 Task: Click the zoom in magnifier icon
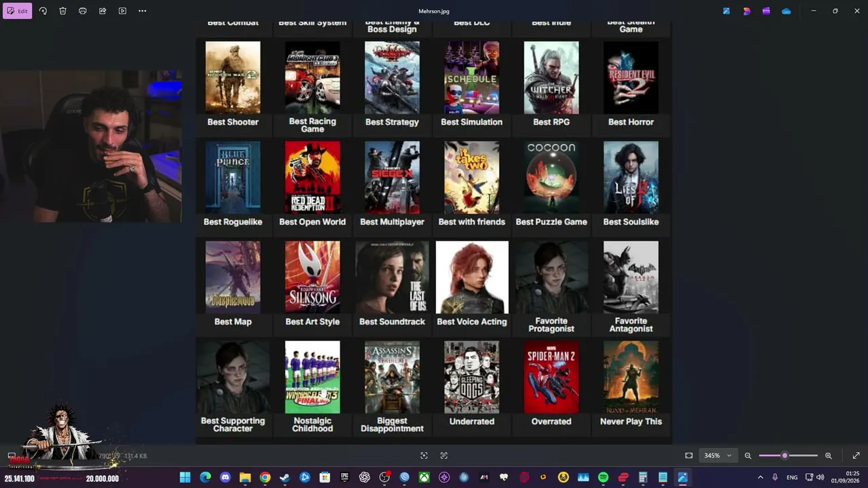[x=828, y=455]
